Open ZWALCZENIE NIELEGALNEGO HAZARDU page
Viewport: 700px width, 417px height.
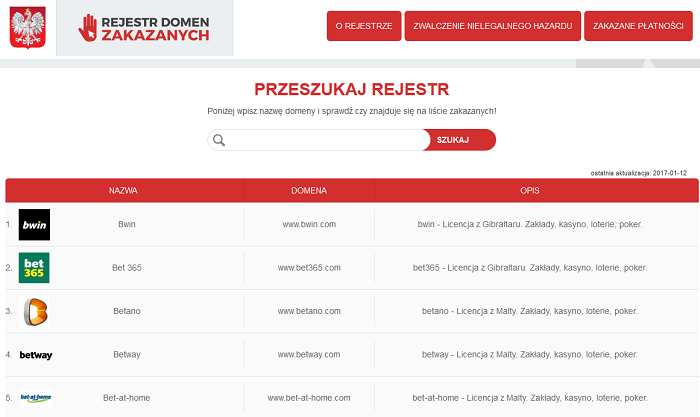click(493, 26)
